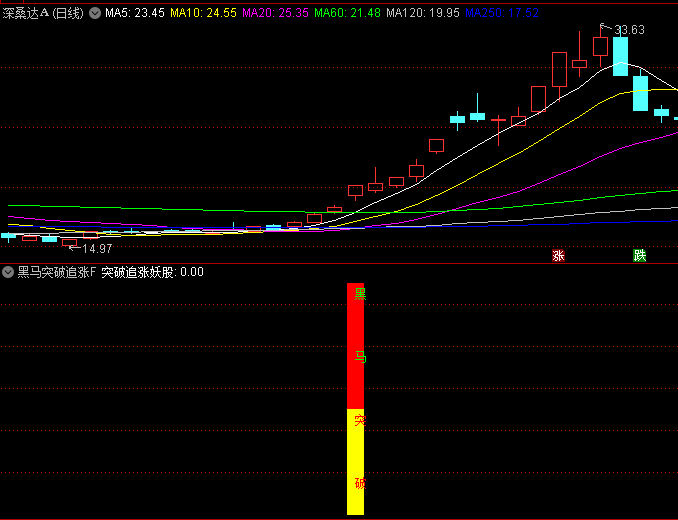678x520 pixels.
Task: Click the 黑马突破追涨F indicator name
Action: tap(56, 272)
